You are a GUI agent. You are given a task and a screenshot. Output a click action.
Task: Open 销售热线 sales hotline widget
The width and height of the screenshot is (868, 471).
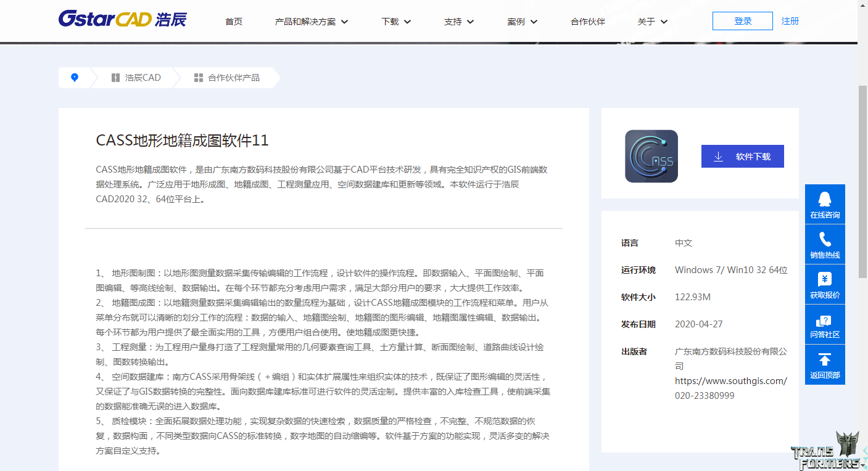pyautogui.click(x=825, y=244)
